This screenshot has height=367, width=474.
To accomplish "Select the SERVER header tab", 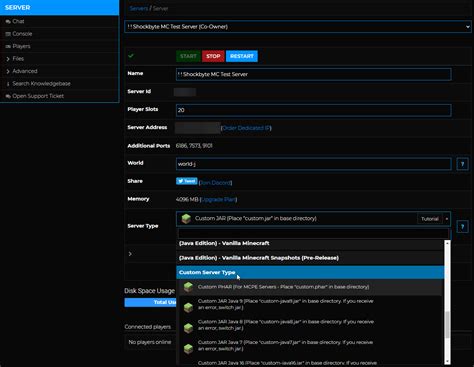I will pos(59,7).
